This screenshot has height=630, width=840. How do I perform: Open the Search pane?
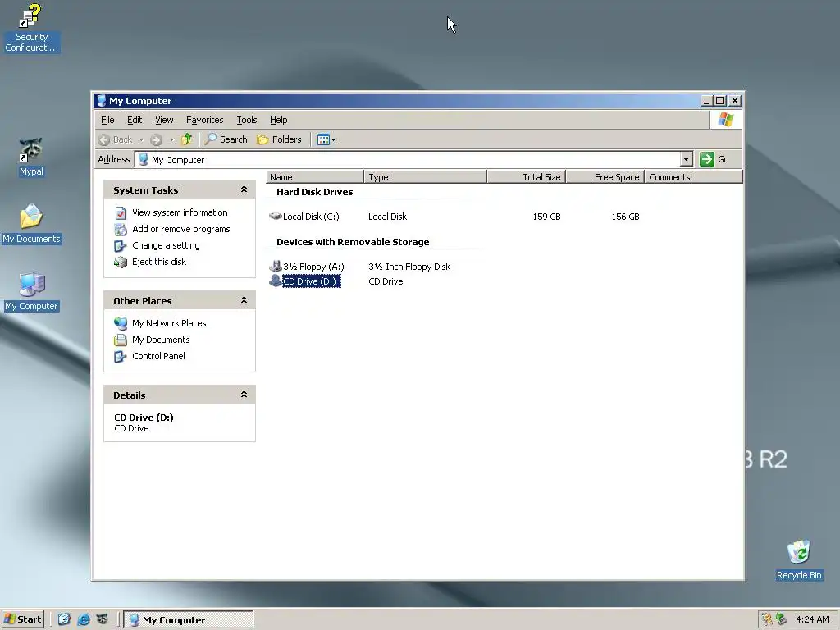[226, 139]
